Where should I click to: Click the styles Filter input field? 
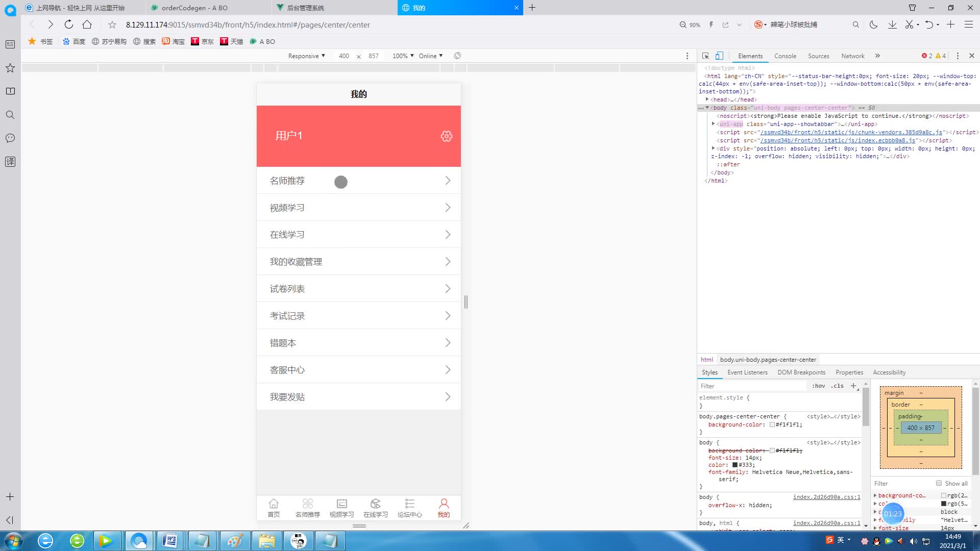pos(753,386)
